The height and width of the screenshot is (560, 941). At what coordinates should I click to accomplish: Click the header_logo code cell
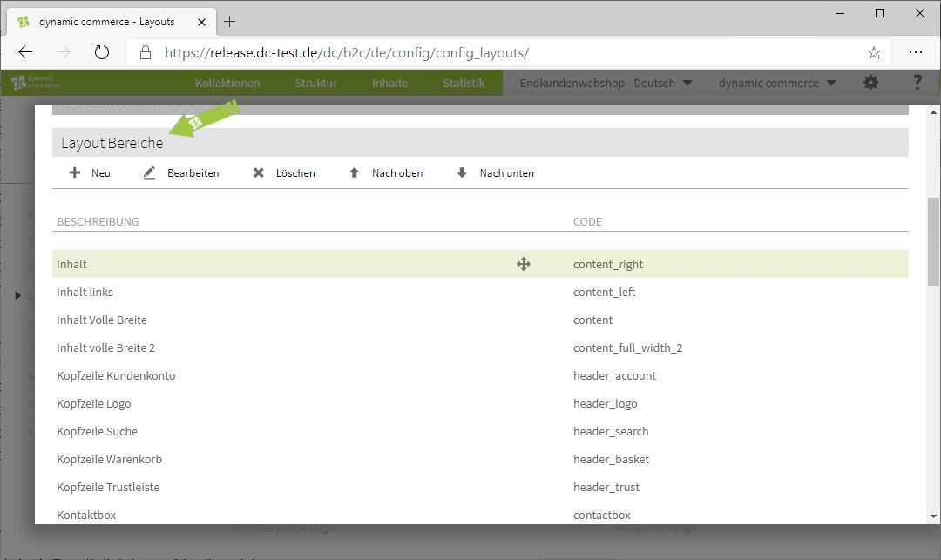[x=605, y=403]
